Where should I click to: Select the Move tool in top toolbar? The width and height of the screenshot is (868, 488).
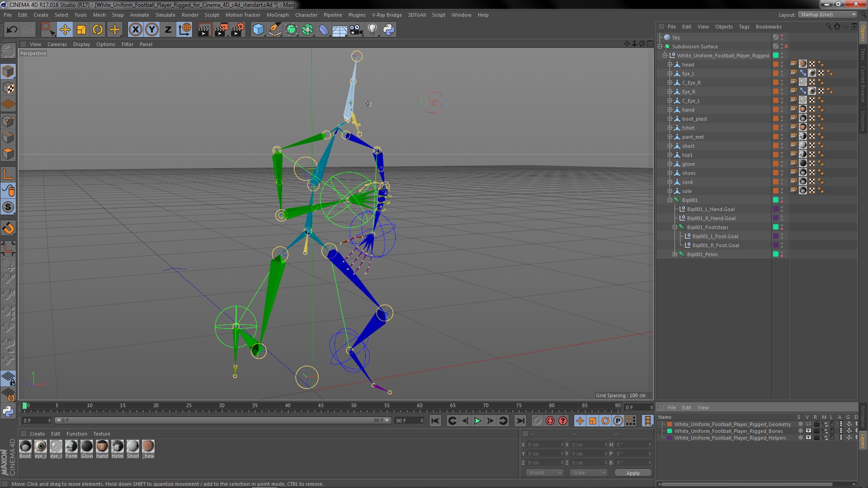tap(65, 30)
